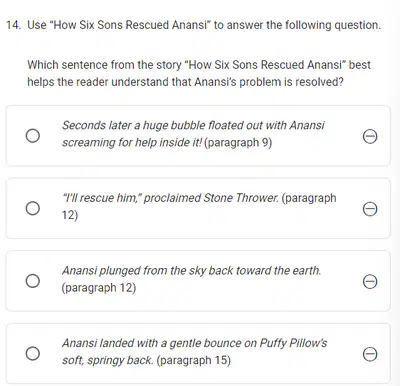Image resolution: width=400 pixels, height=386 pixels.
Task: Click the question number 14
Action: tap(13, 25)
